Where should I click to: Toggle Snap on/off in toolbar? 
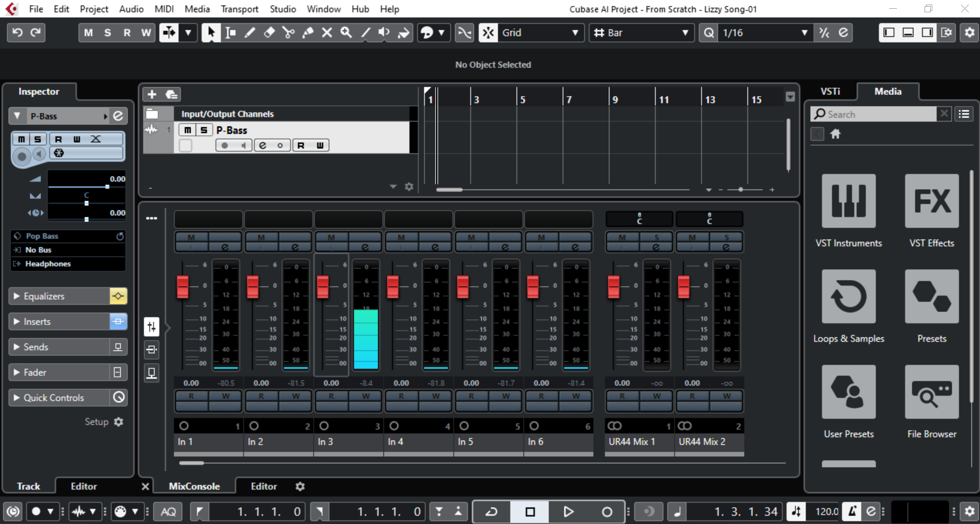[x=488, y=33]
